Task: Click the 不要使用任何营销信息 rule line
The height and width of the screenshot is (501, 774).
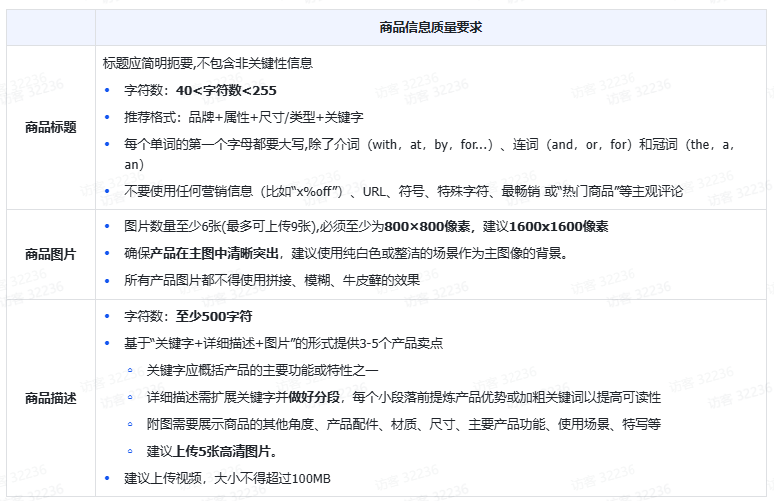Action: coord(403,191)
